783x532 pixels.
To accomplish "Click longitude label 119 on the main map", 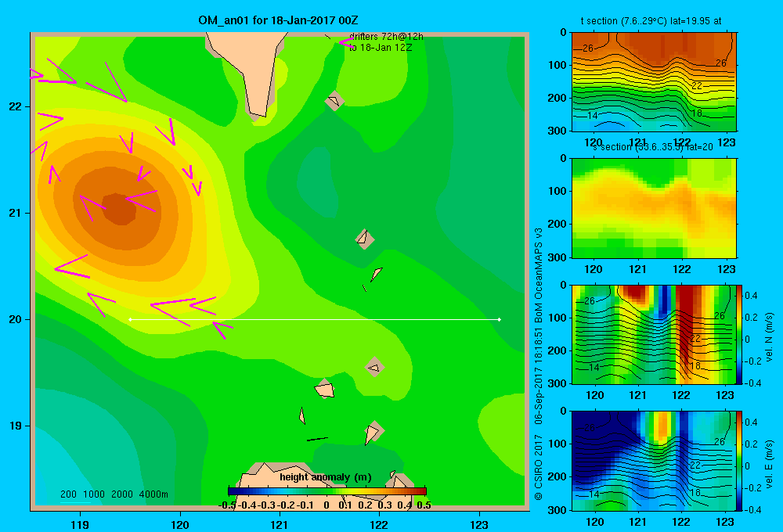I will [80, 524].
